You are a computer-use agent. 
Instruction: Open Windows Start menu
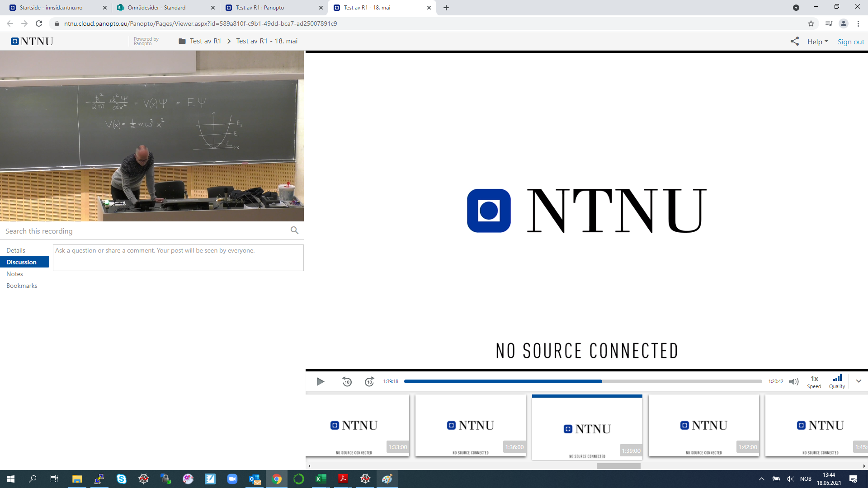[11, 479]
